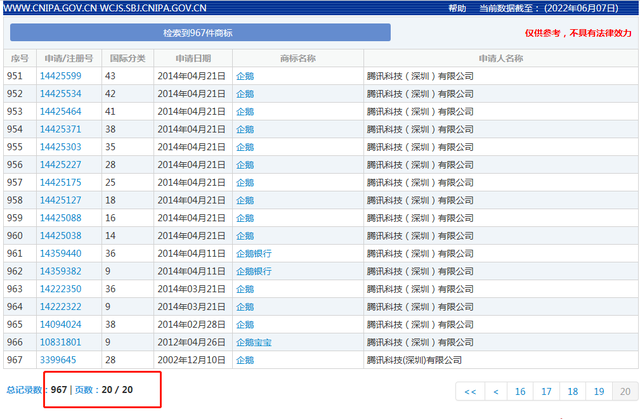
Task: Jump to results page 19
Action: coord(599,392)
